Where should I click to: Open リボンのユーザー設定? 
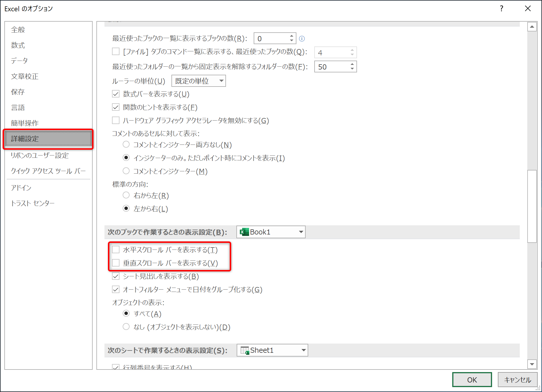tap(48, 155)
